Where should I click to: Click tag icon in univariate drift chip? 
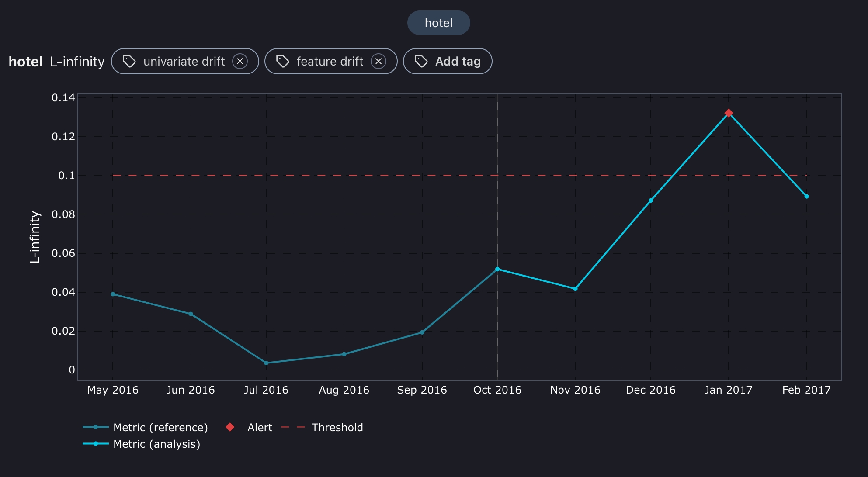click(129, 61)
